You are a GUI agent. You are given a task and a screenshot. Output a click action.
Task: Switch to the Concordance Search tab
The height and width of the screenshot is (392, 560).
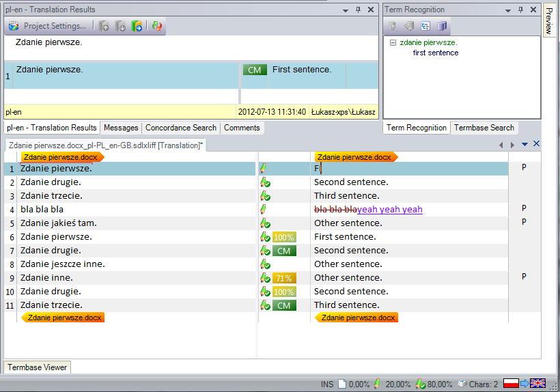click(x=181, y=128)
